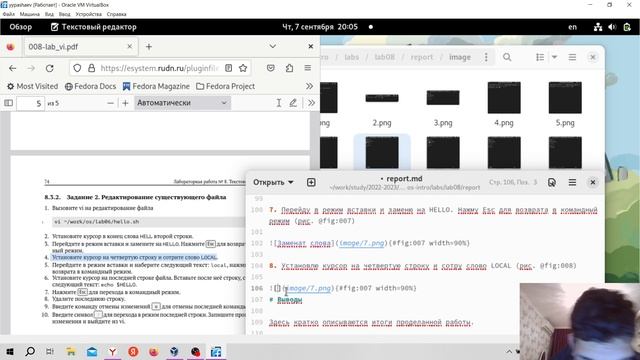The width and height of the screenshot is (640, 360).
Task: Open the Fedora Docs bookmark
Action: click(x=91, y=87)
